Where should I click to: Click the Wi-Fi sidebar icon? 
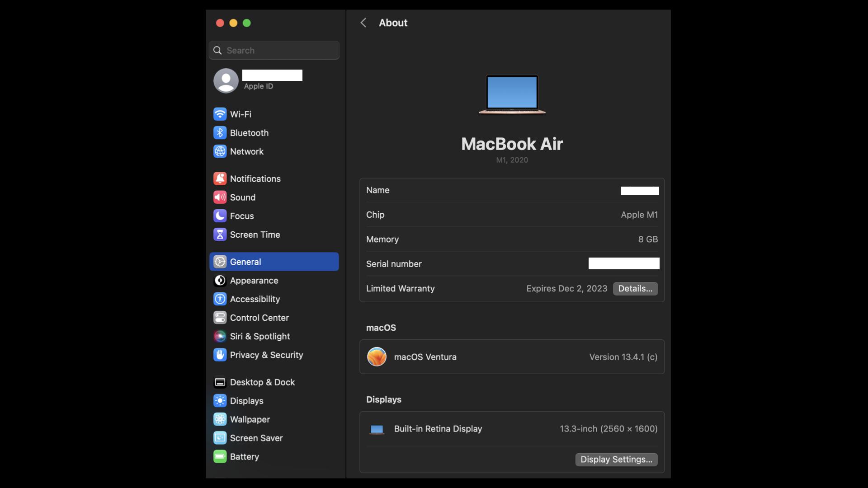220,114
